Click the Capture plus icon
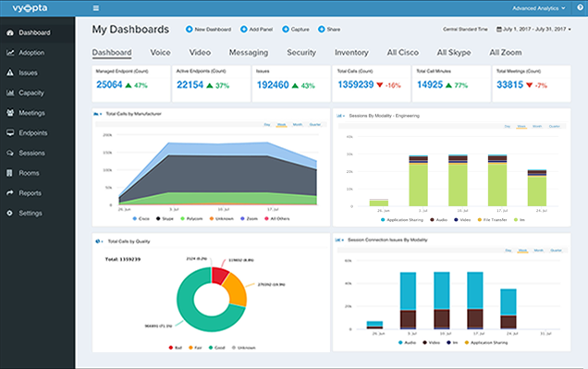This screenshot has height=369, width=588. (286, 30)
